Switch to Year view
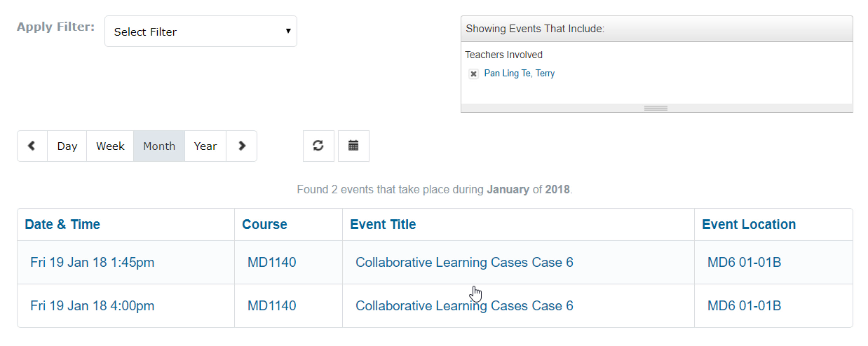868x346 pixels. [205, 146]
